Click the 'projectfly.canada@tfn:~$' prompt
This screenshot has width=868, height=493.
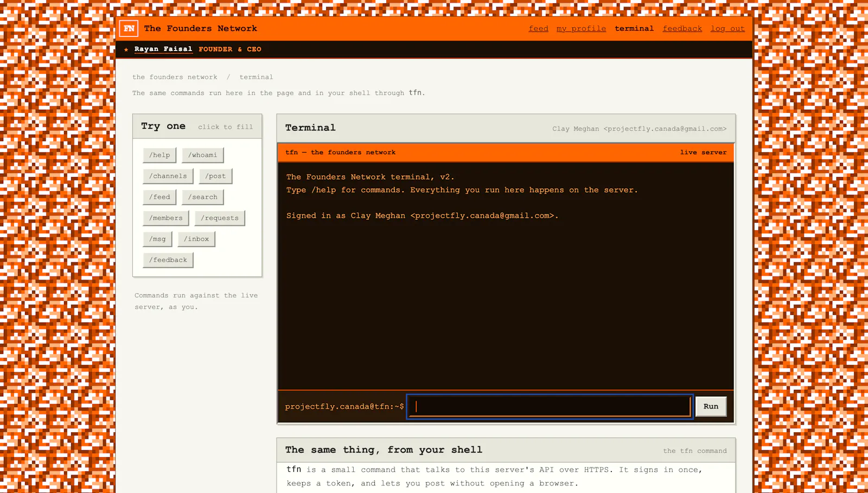(x=344, y=406)
